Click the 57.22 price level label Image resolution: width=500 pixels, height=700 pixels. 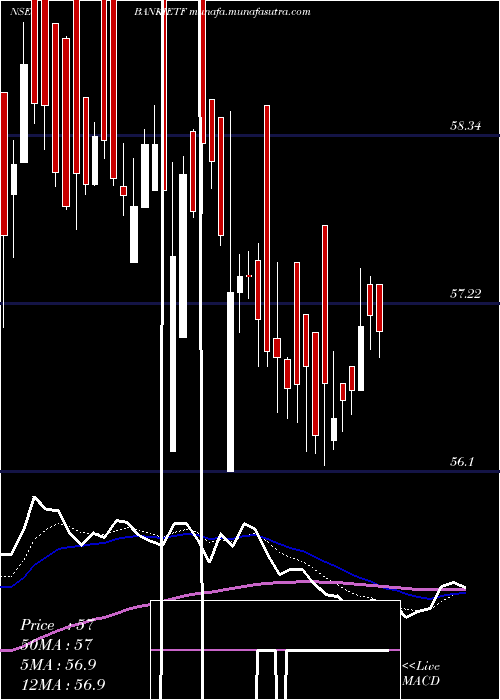coord(465,294)
